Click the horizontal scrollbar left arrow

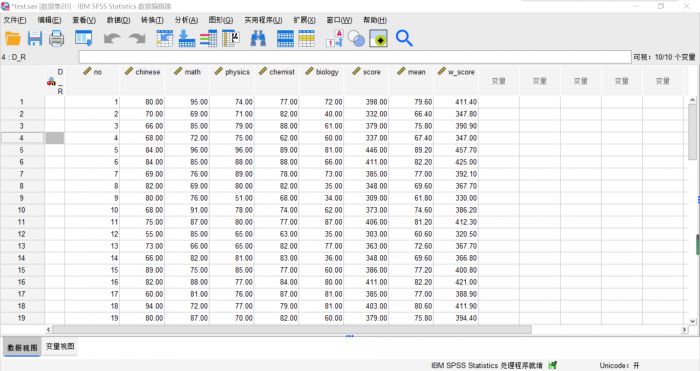(49, 329)
